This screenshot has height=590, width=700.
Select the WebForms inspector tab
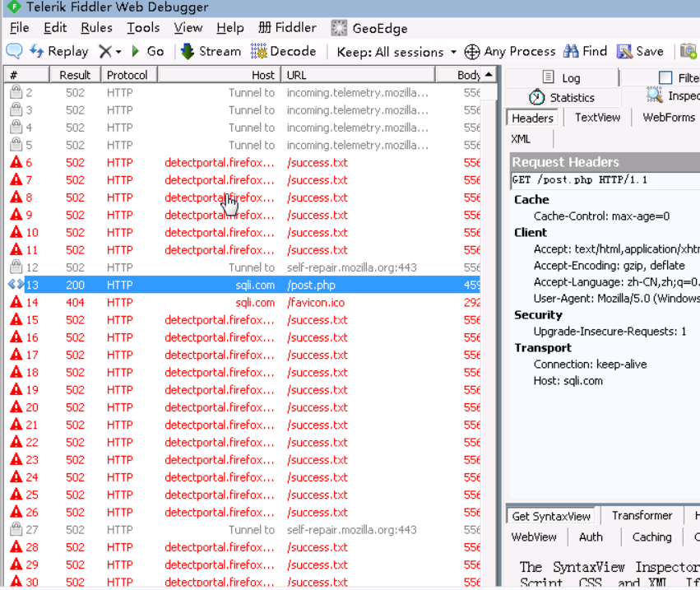click(x=668, y=118)
